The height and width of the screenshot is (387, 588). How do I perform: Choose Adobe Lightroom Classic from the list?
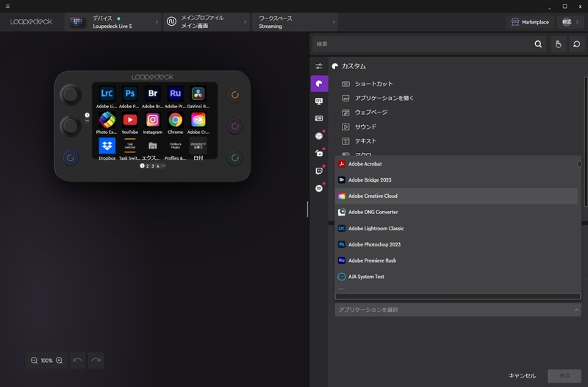point(456,229)
